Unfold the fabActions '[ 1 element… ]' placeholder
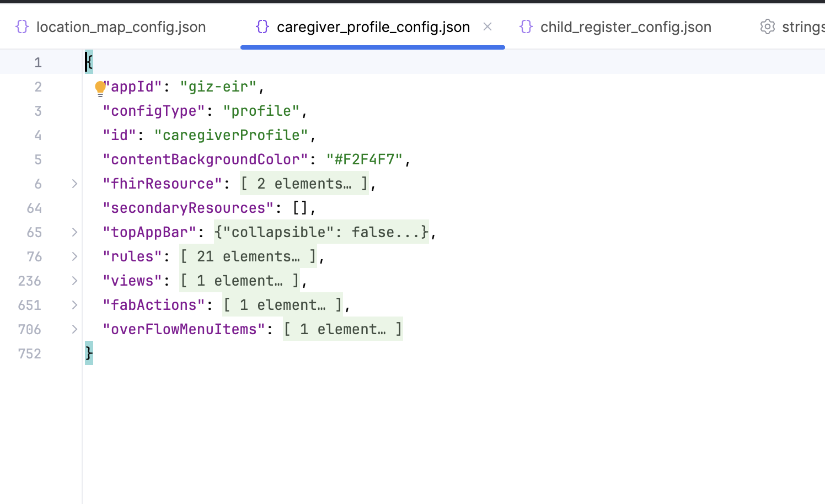825x504 pixels. click(x=282, y=305)
